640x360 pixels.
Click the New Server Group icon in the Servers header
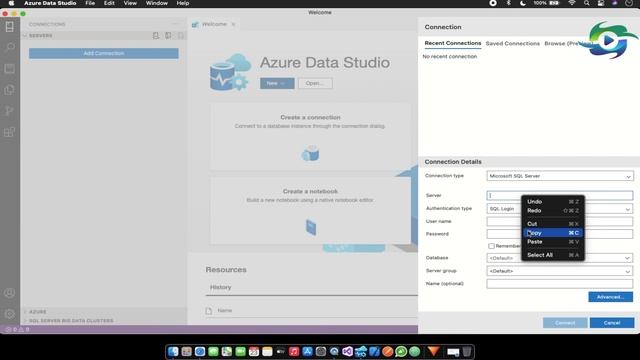[x=168, y=36]
